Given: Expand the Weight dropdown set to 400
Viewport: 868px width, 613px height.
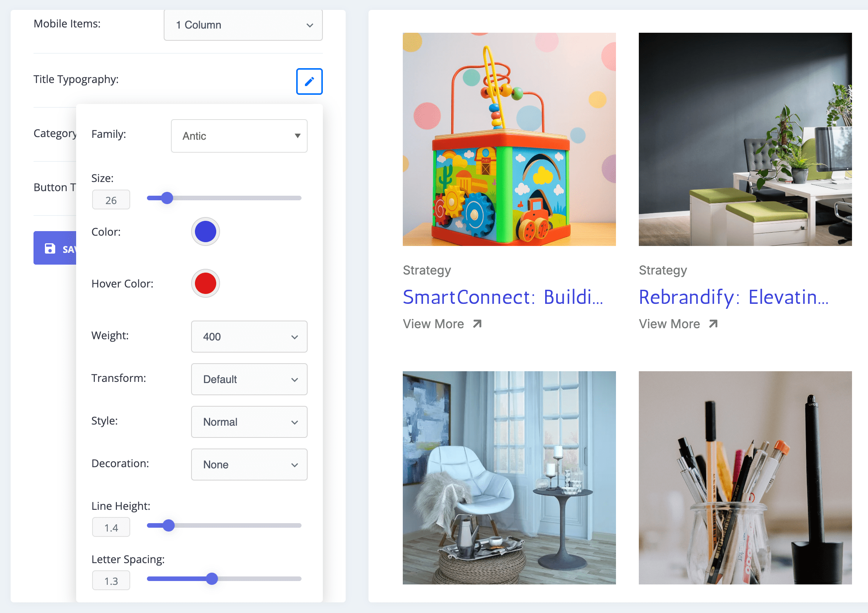Looking at the screenshot, I should tap(249, 337).
